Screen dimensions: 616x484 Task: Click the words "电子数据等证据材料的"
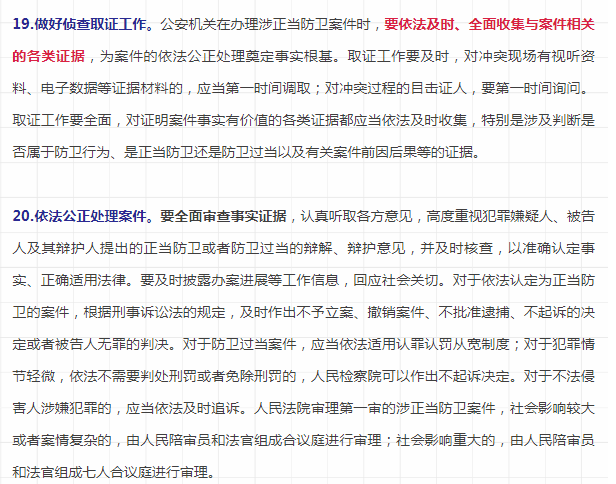(x=112, y=88)
